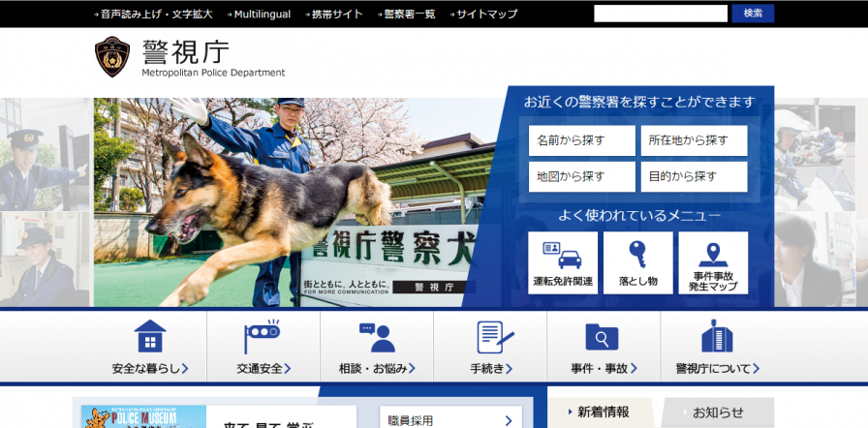Click the 落とし物 label

pos(637,281)
